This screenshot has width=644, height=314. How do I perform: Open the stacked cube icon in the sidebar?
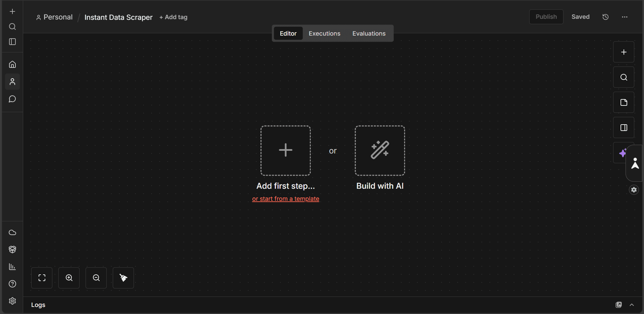coord(12,250)
